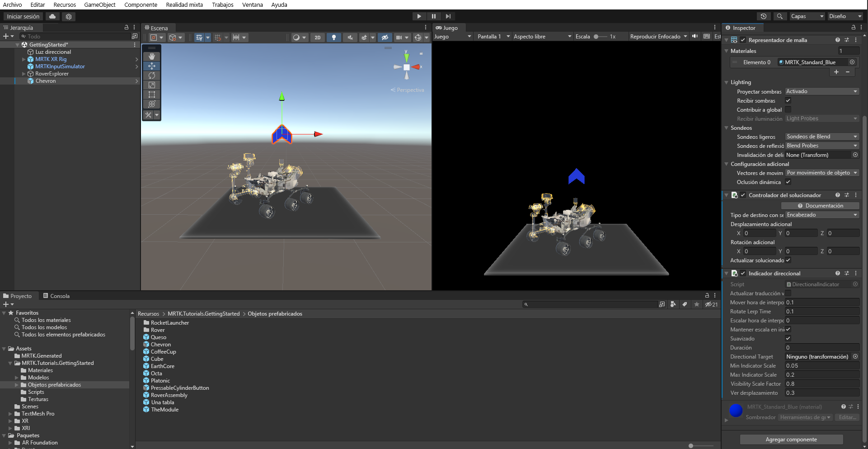This screenshot has height=449, width=868.
Task: Expand MRTK XR Rig in hierarchy
Action: [x=24, y=59]
